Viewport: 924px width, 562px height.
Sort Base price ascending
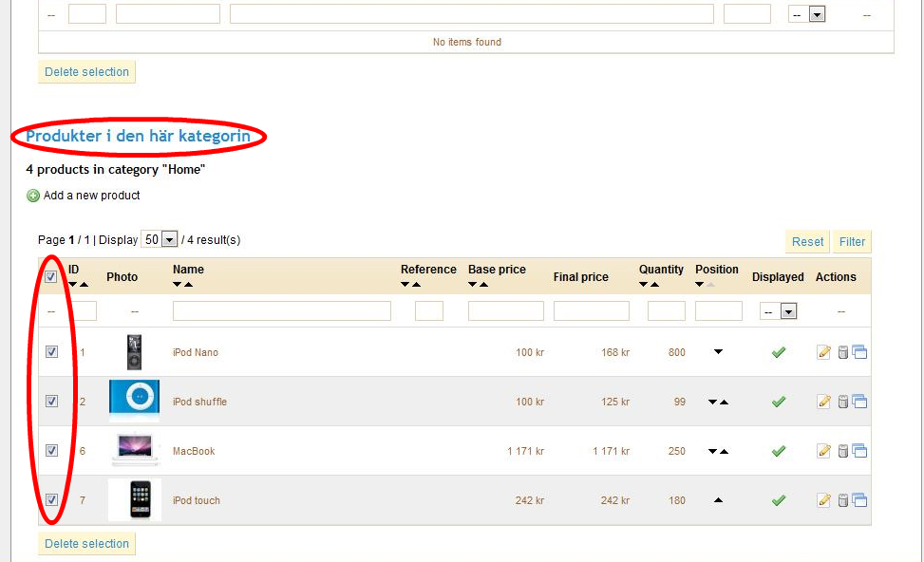click(x=483, y=285)
